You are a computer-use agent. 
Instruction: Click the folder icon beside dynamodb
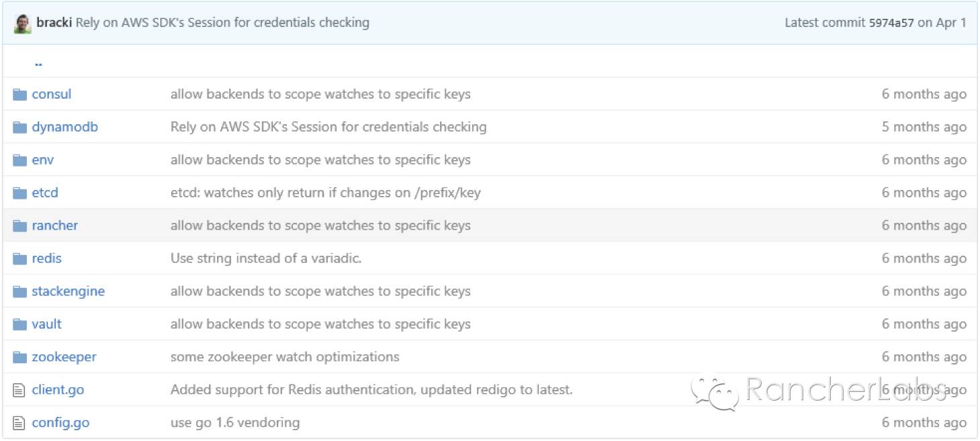19,128
